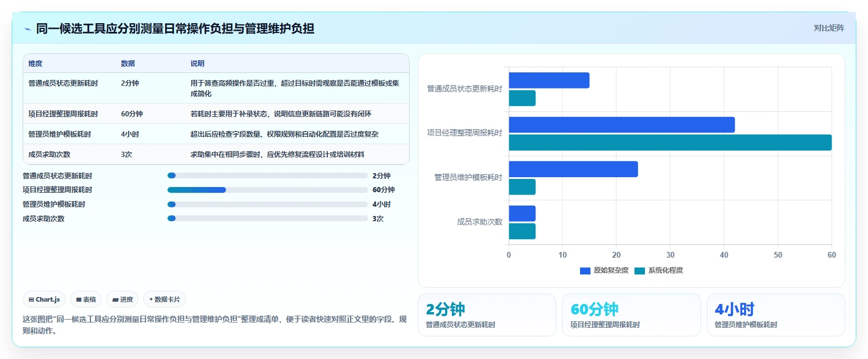Select the 表格 tag chip

[86, 299]
